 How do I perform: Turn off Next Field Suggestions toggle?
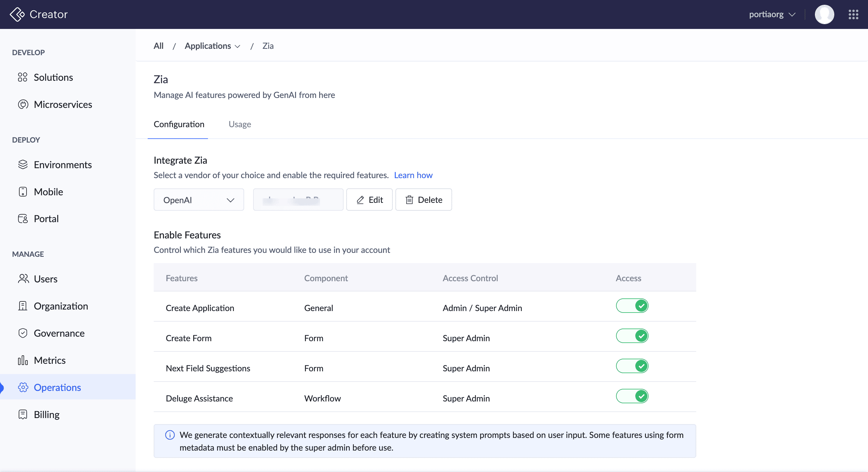tap(632, 366)
